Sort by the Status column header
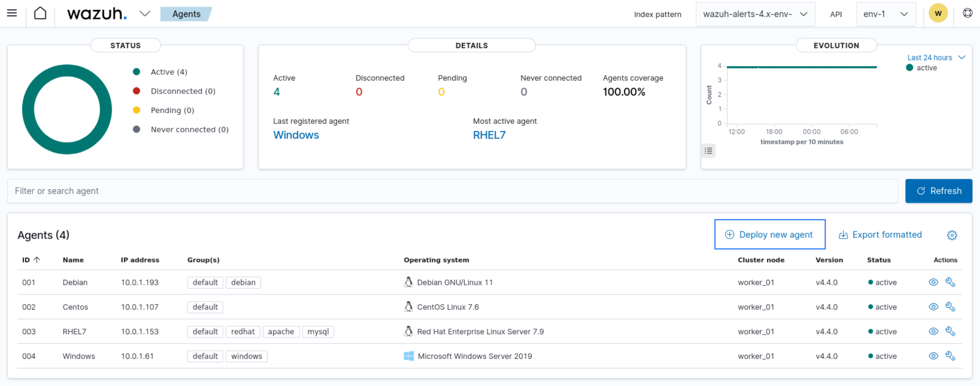This screenshot has height=386, width=980. point(878,260)
